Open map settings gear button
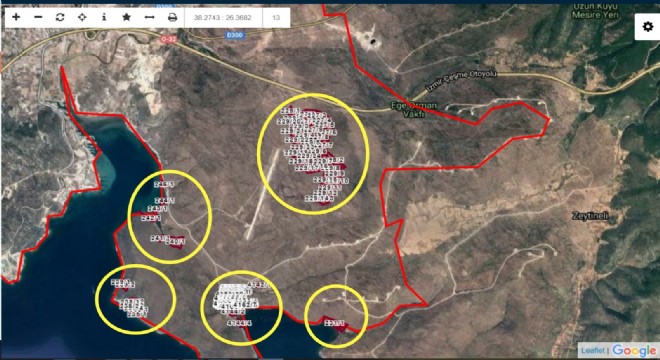The height and width of the screenshot is (360, 660). click(x=647, y=27)
